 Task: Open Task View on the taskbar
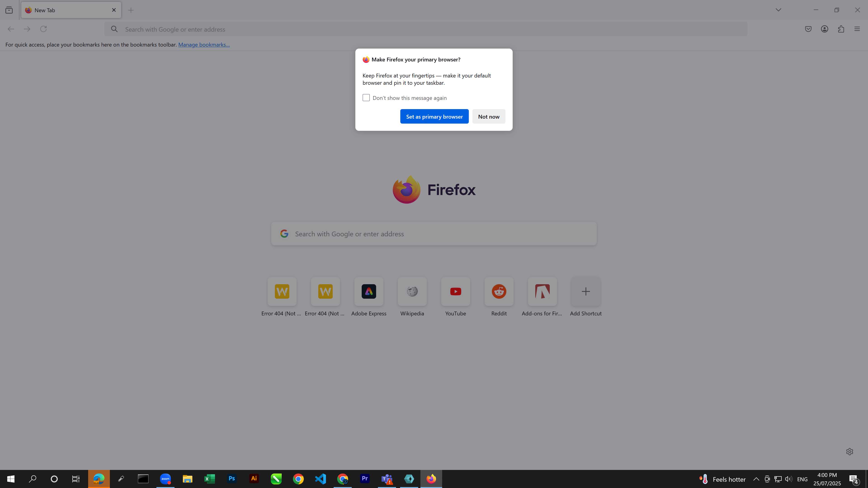point(76,479)
